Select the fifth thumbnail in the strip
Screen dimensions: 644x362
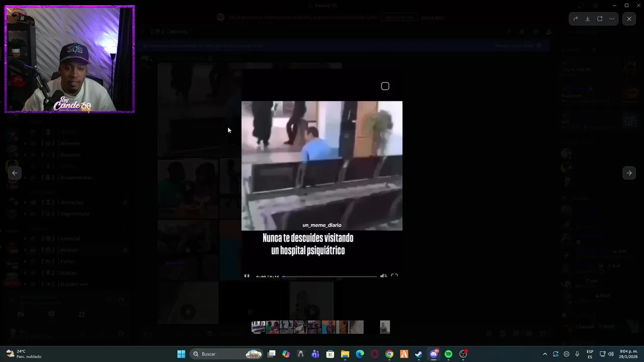click(314, 327)
